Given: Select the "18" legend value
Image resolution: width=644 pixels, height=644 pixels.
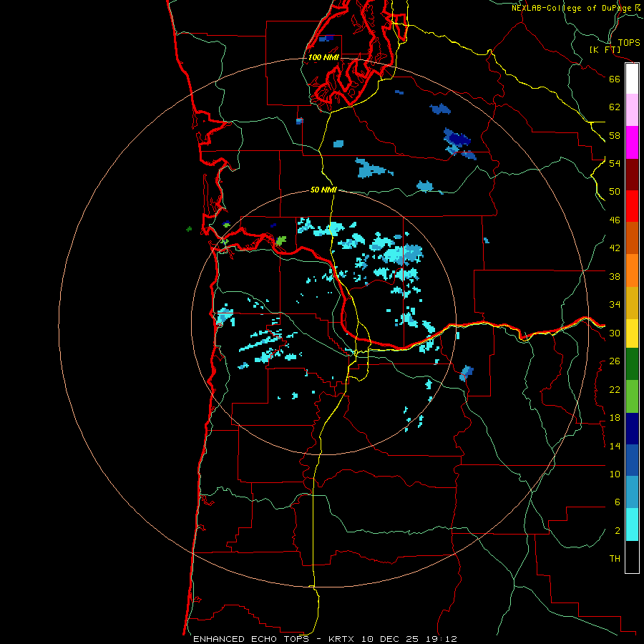Looking at the screenshot, I should (615, 418).
